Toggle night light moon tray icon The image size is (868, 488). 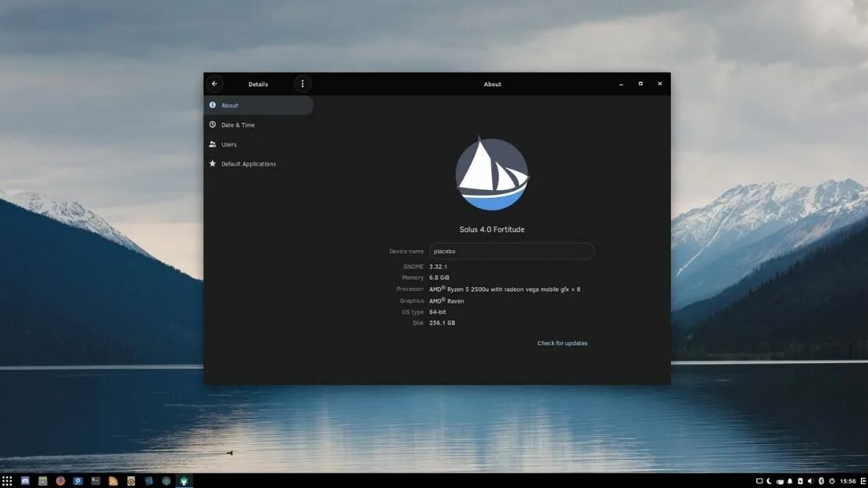pyautogui.click(x=769, y=481)
